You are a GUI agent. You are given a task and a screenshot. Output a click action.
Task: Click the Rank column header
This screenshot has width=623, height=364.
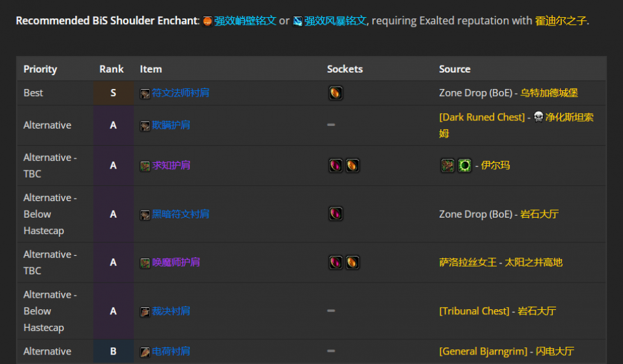(111, 69)
